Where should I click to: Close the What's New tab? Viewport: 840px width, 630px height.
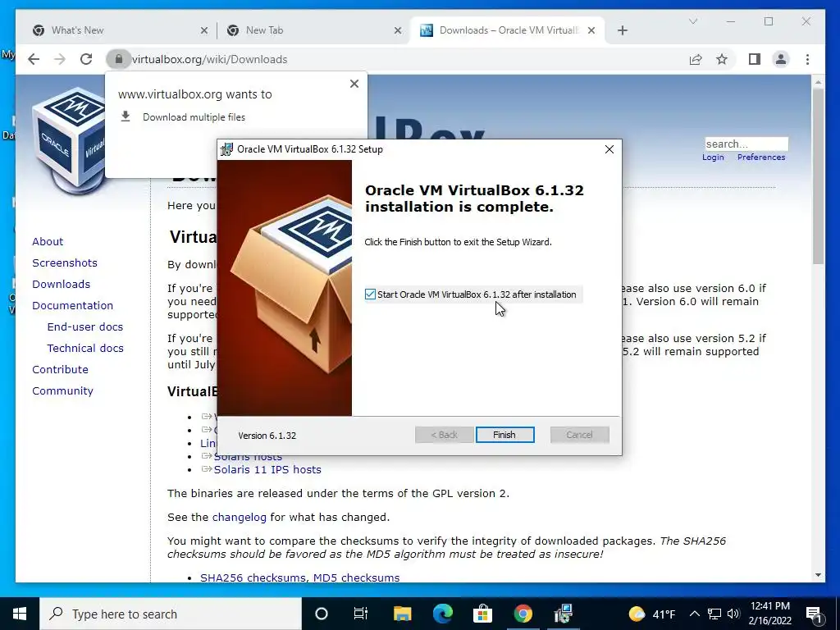pyautogui.click(x=204, y=30)
